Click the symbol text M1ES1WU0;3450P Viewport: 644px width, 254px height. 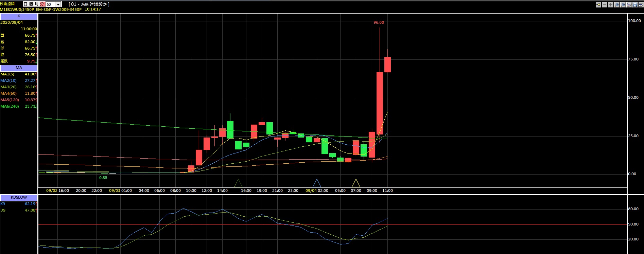(17, 10)
